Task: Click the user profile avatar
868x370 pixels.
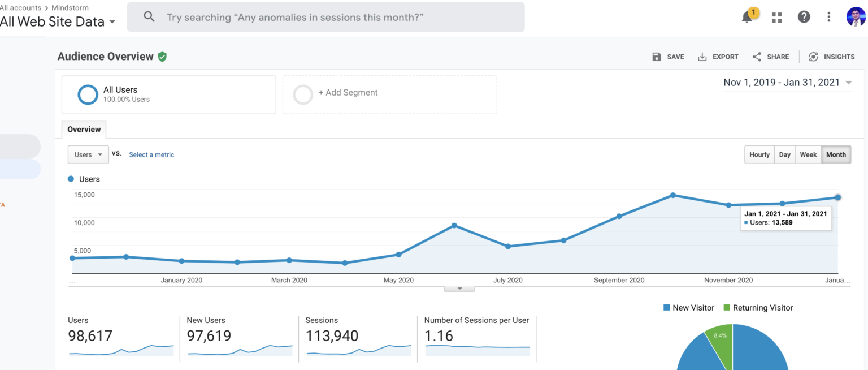Action: pos(856,17)
